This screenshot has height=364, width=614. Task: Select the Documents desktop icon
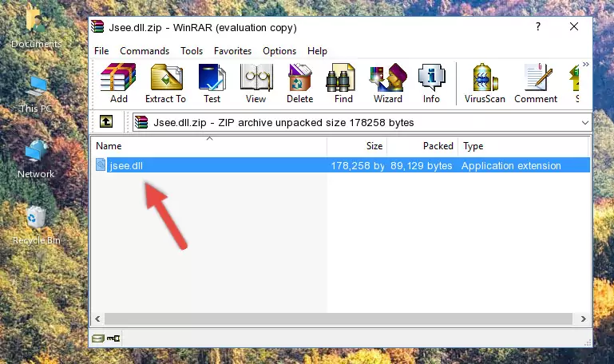tap(36, 26)
